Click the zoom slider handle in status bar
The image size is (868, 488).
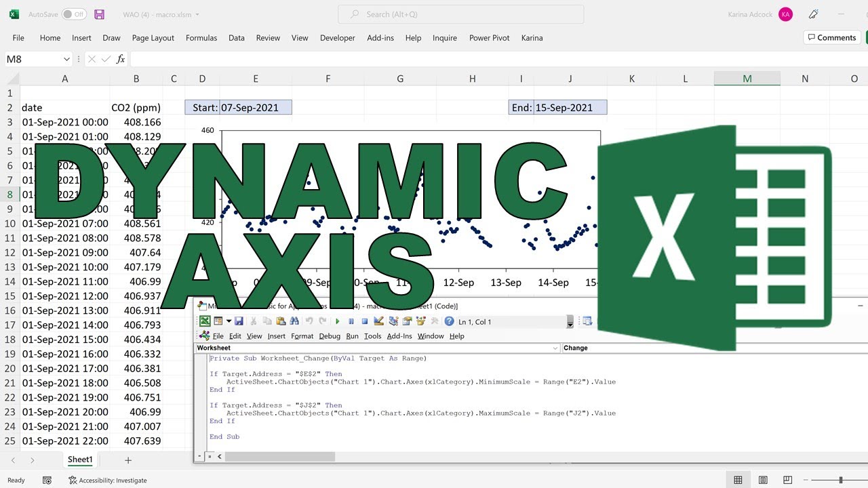coord(841,480)
